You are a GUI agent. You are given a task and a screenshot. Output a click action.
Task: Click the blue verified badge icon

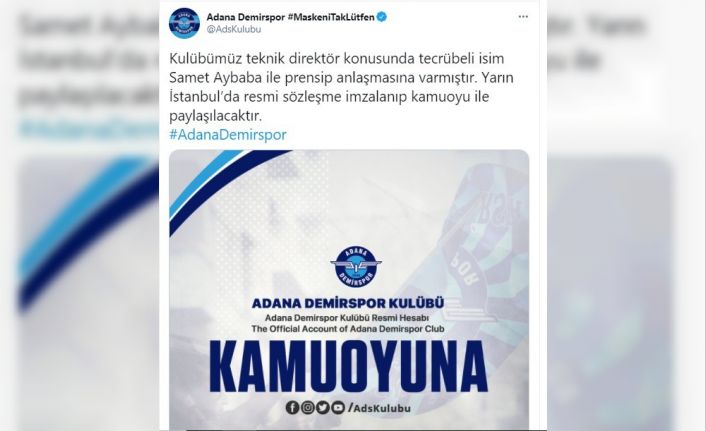point(382,17)
